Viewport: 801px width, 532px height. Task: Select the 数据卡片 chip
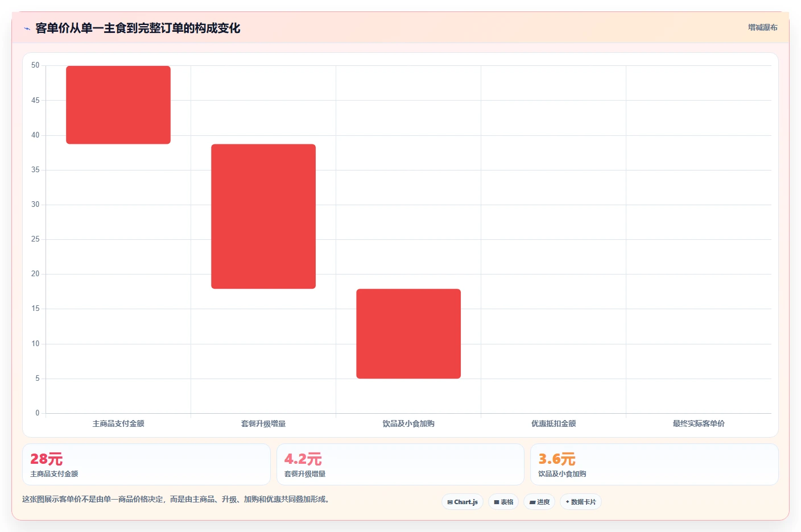point(581,502)
